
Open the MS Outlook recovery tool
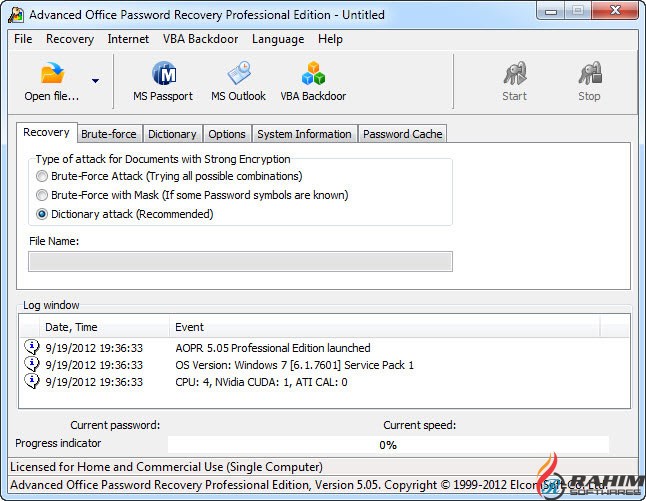pyautogui.click(x=238, y=82)
